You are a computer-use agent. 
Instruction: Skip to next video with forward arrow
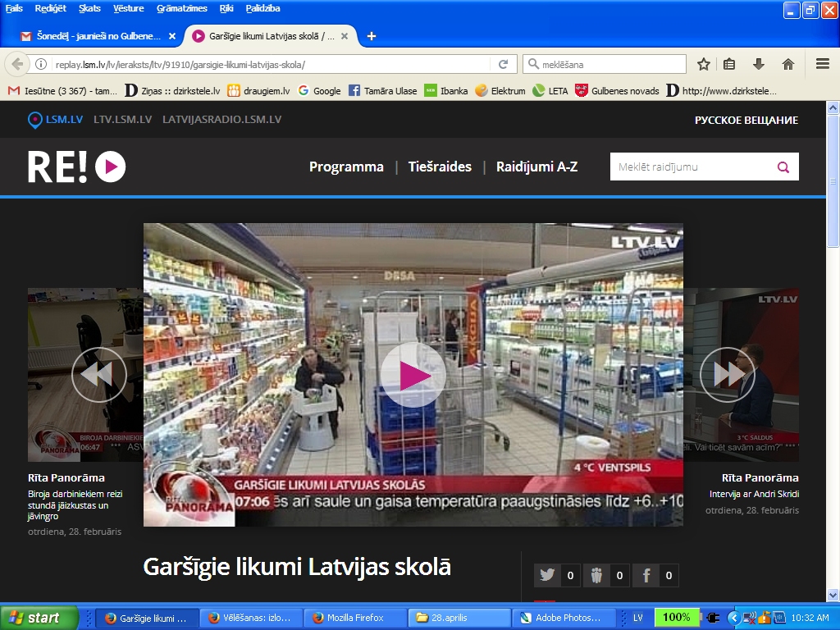point(727,374)
